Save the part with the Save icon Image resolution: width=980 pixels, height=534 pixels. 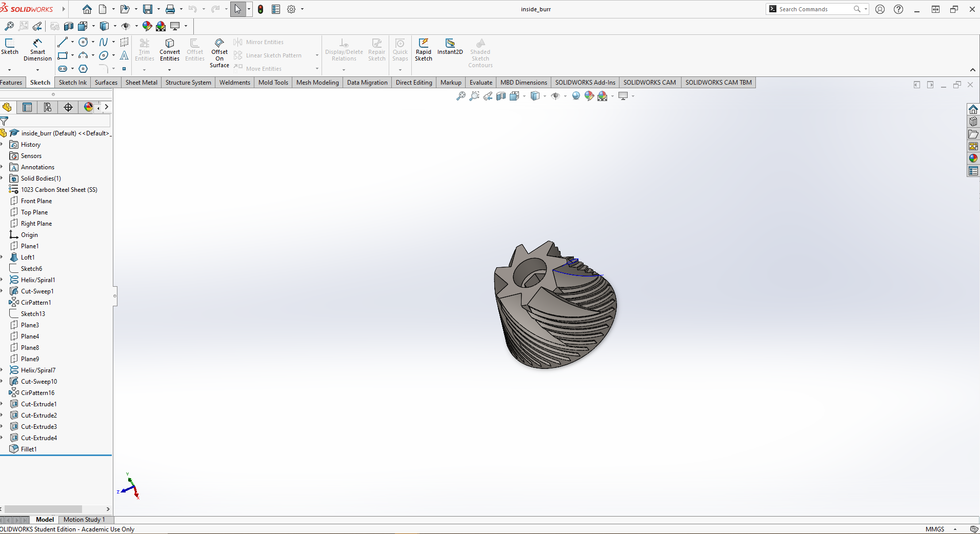pos(148,9)
